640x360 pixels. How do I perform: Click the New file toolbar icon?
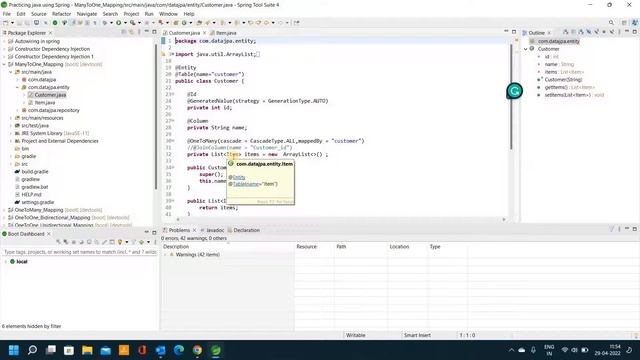tap(6, 23)
